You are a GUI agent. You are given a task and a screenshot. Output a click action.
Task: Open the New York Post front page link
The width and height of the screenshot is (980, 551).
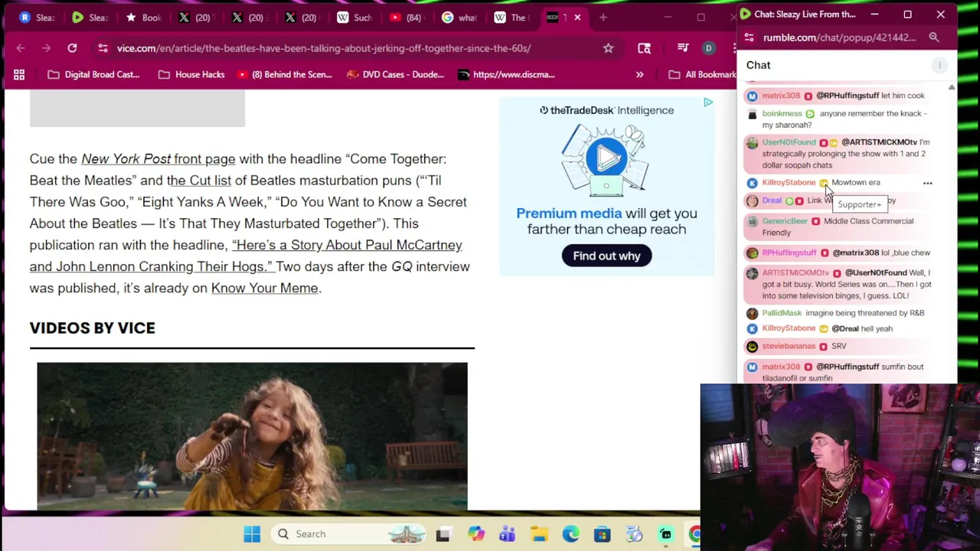click(158, 158)
